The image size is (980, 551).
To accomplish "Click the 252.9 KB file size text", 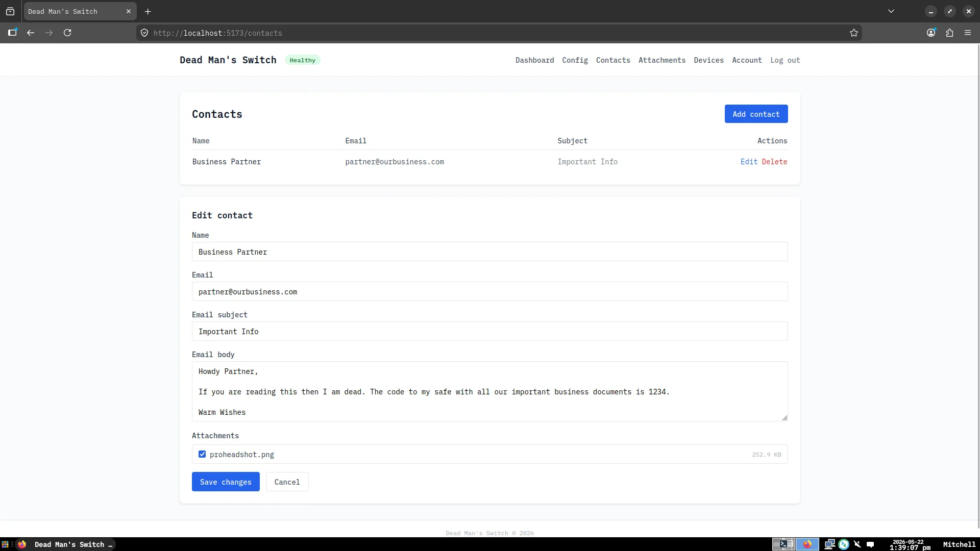I will click(767, 455).
